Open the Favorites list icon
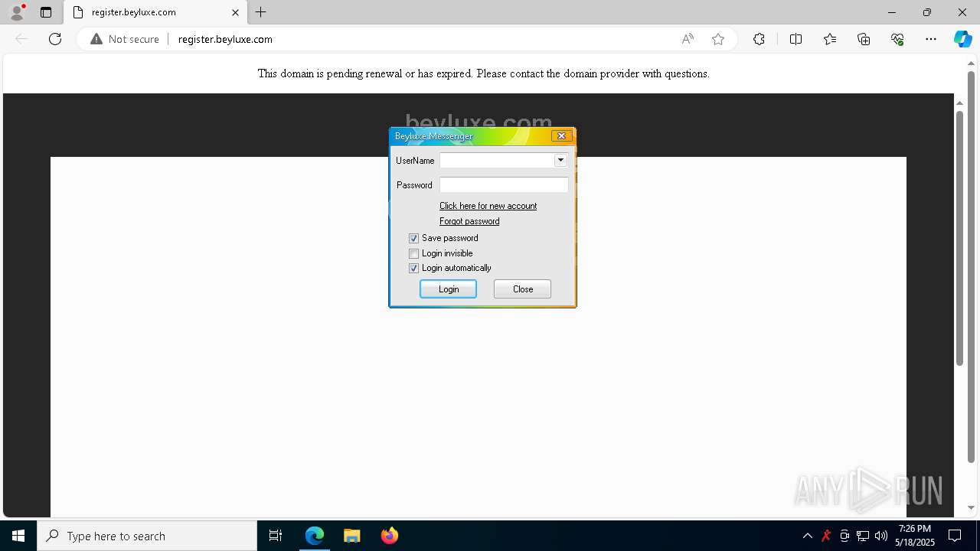Image resolution: width=980 pixels, height=551 pixels. pos(830,39)
